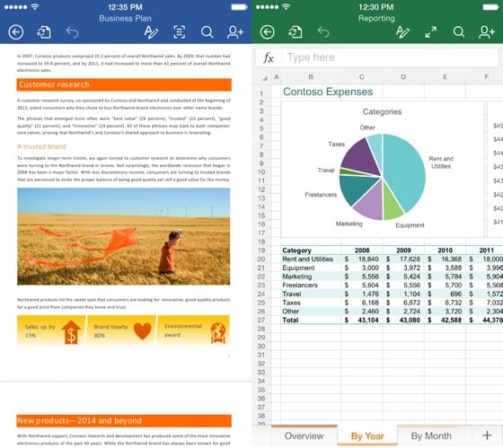Screen dimensions: 503x448
Task: Tap the Categories chart title
Action: tap(382, 111)
